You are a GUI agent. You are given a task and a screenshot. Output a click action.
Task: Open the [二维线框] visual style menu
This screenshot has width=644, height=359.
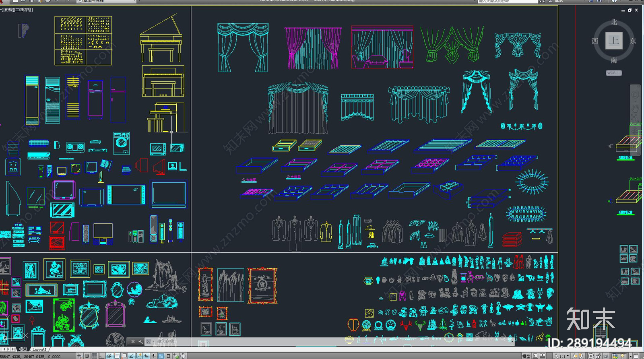[x=24, y=9]
